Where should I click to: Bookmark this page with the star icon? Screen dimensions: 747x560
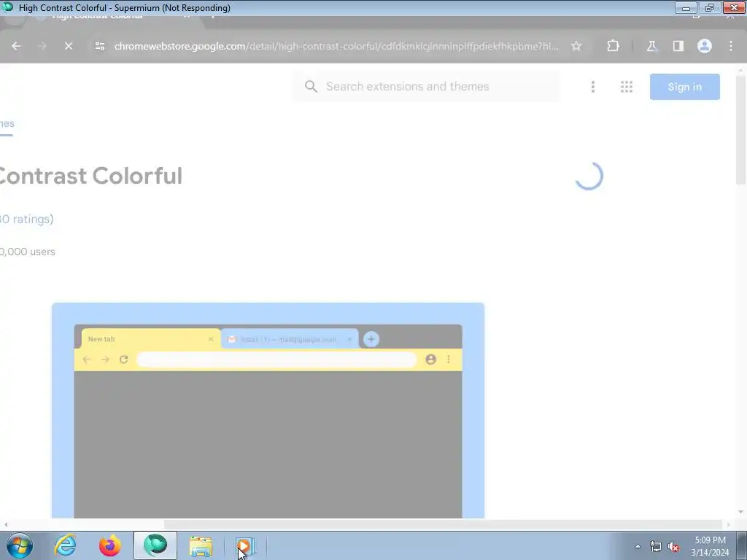[x=576, y=46]
